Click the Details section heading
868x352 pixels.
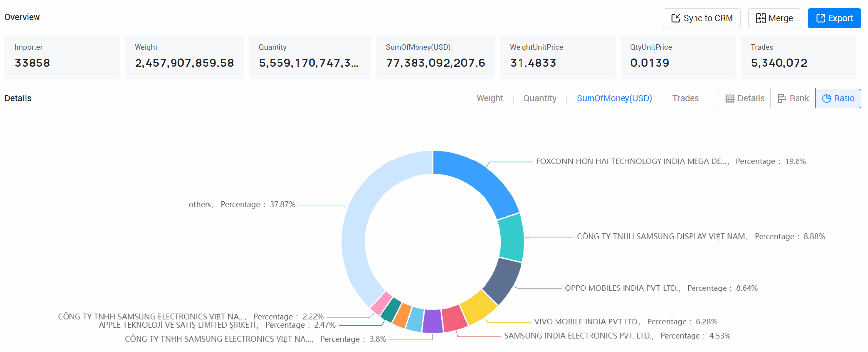pyautogui.click(x=18, y=98)
